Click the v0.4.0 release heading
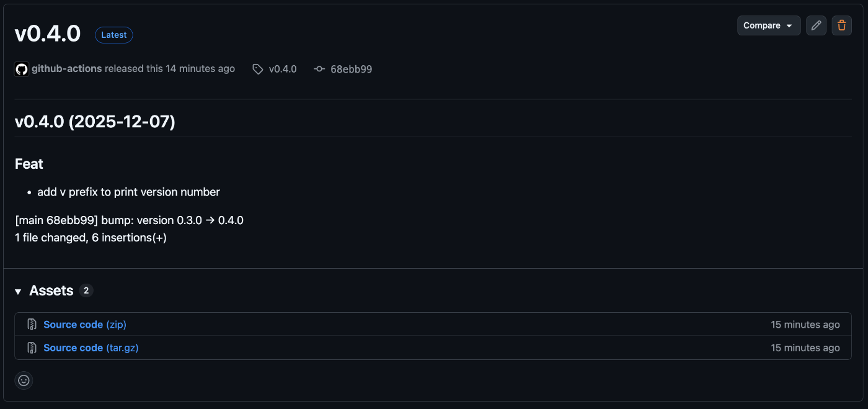 click(47, 34)
